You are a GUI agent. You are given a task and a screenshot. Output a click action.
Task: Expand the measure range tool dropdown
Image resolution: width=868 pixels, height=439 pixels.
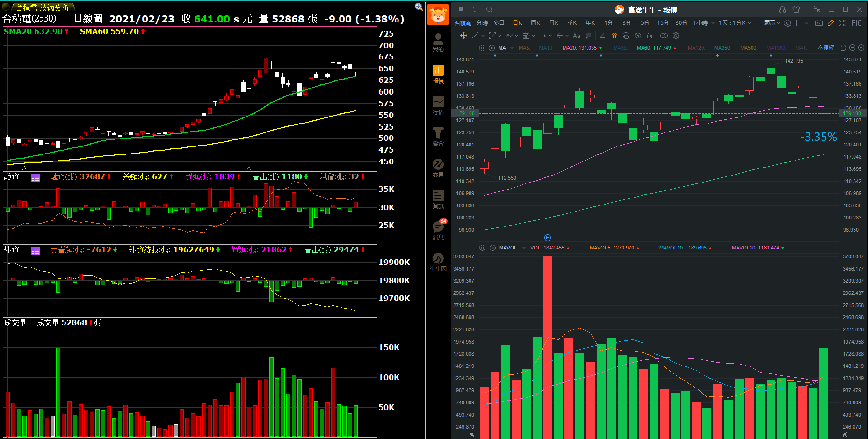click(x=550, y=36)
